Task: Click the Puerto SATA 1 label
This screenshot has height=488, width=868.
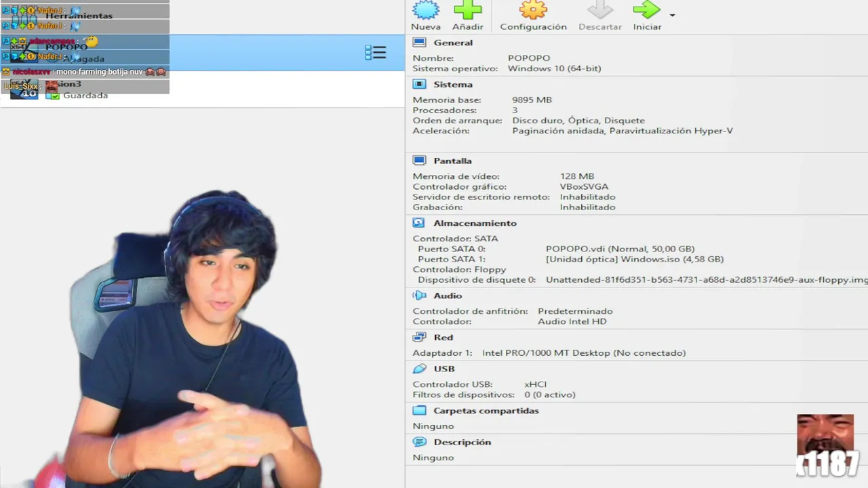Action: [x=452, y=259]
